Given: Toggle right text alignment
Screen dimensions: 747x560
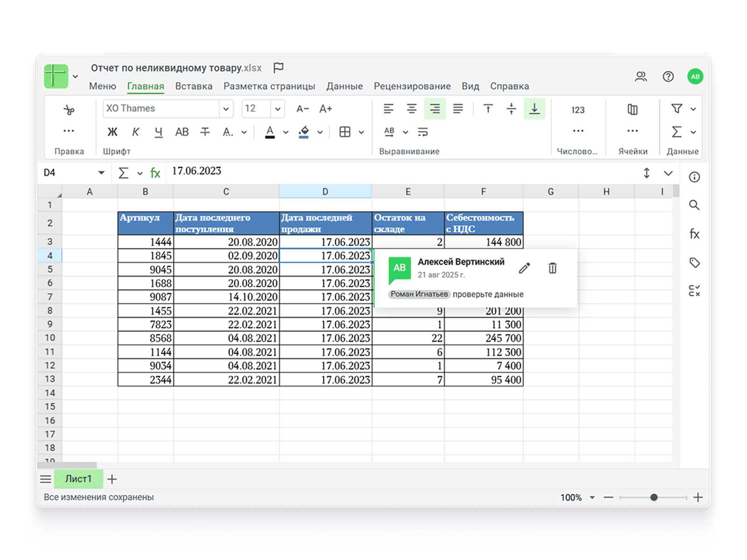Looking at the screenshot, I should click(435, 109).
